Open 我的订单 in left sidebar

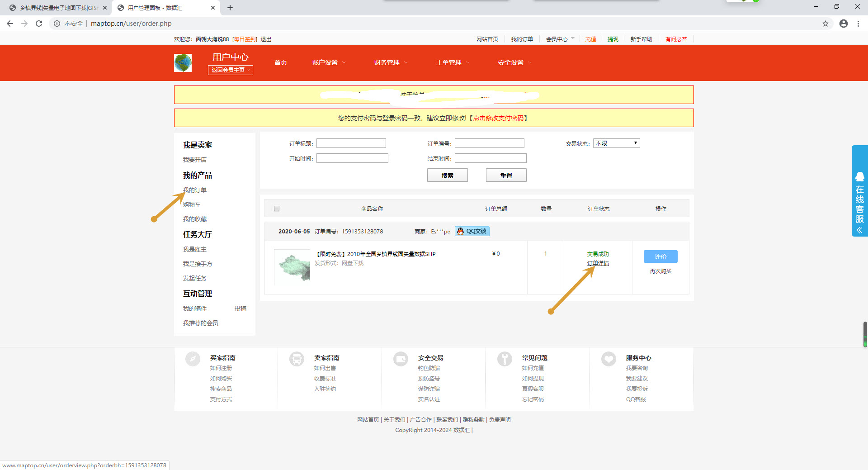pos(195,190)
